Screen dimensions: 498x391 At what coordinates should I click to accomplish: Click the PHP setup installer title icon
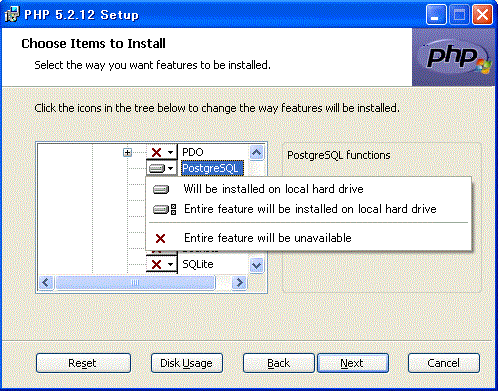click(12, 14)
